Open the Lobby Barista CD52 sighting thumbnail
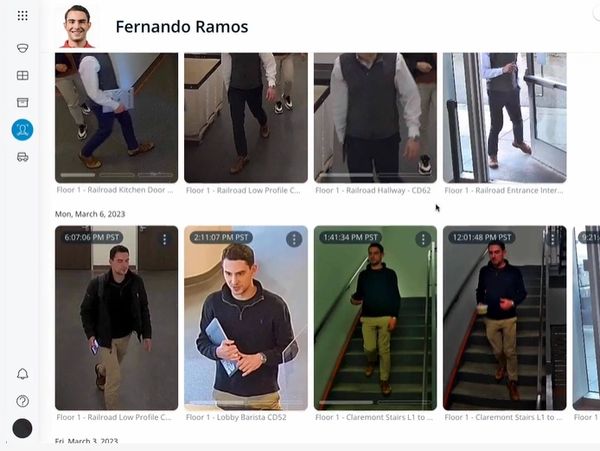600x451 pixels. [x=246, y=318]
